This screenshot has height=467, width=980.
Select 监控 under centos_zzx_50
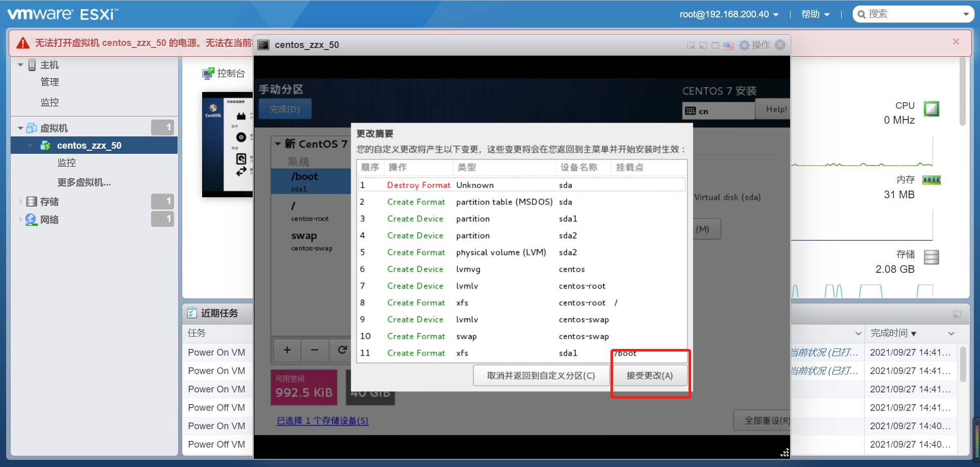point(66,163)
